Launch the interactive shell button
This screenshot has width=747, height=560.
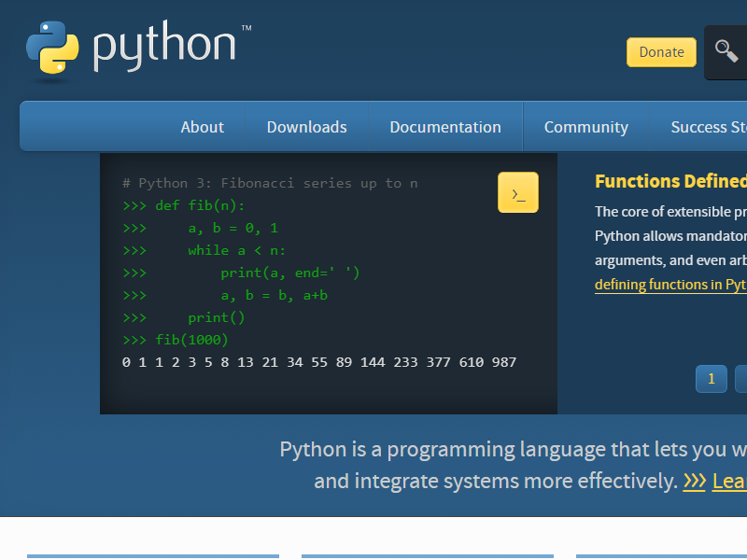[x=518, y=192]
